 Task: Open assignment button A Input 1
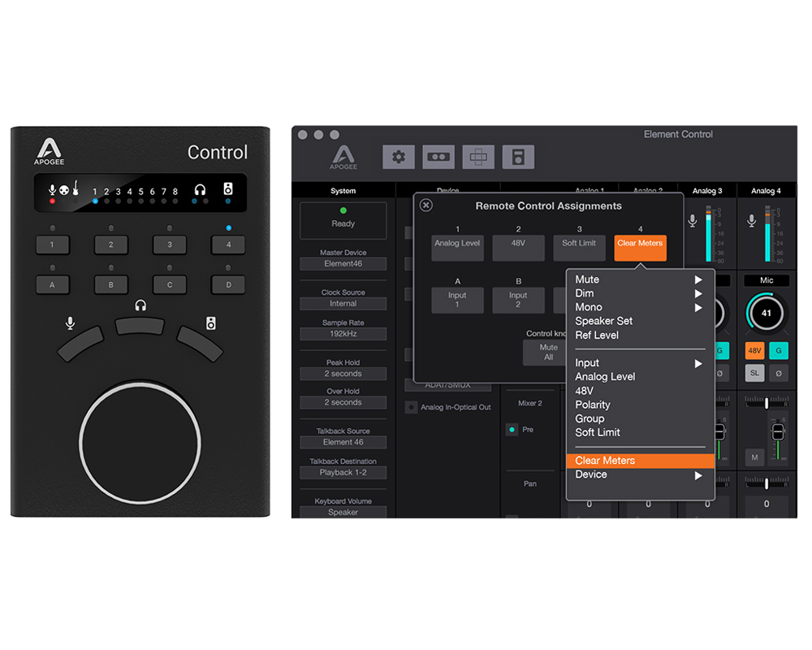457,300
